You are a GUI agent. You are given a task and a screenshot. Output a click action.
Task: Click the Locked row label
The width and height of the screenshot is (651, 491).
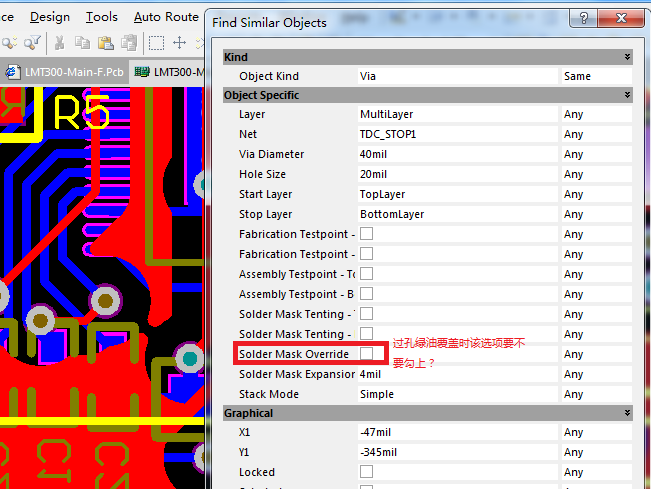tap(257, 472)
